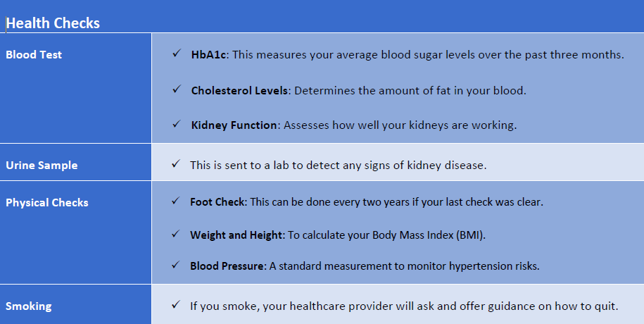Click the checkmark bullet in Smoking row

pyautogui.click(x=176, y=305)
